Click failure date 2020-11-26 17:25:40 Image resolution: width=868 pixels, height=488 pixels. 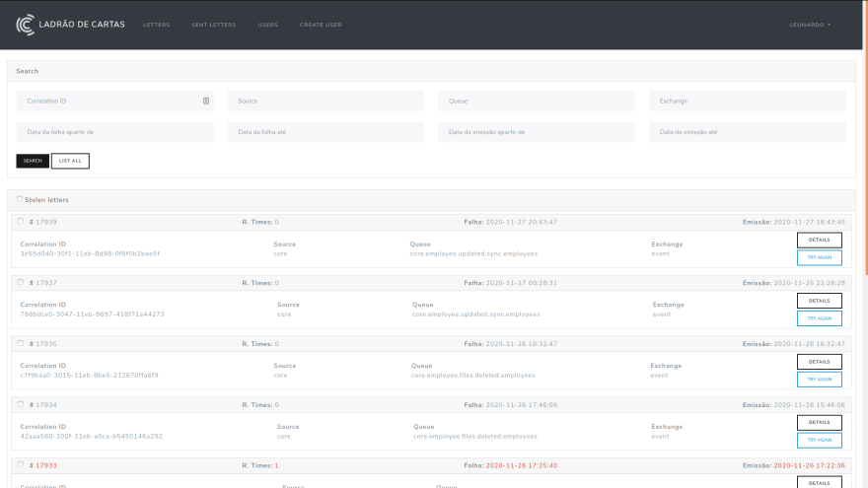click(522, 466)
